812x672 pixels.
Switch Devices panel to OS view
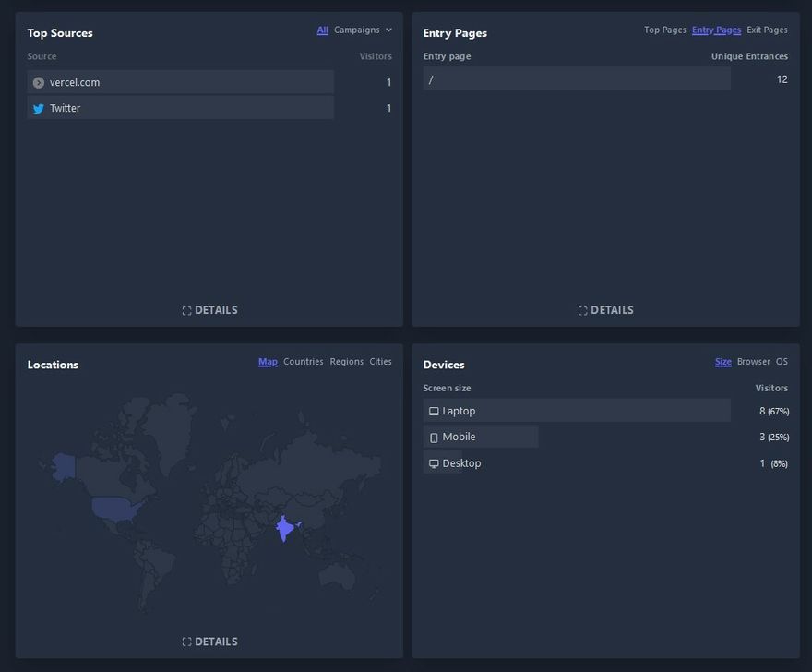point(782,362)
